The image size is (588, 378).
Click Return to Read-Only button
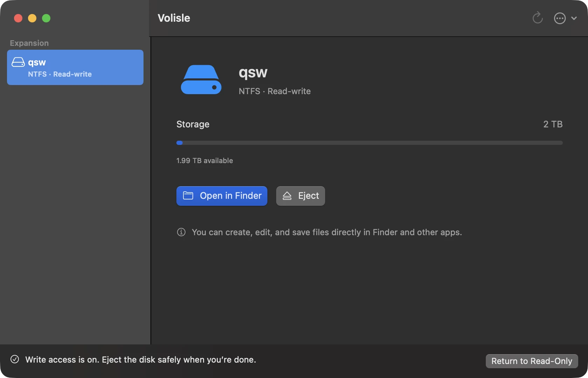[x=532, y=361]
